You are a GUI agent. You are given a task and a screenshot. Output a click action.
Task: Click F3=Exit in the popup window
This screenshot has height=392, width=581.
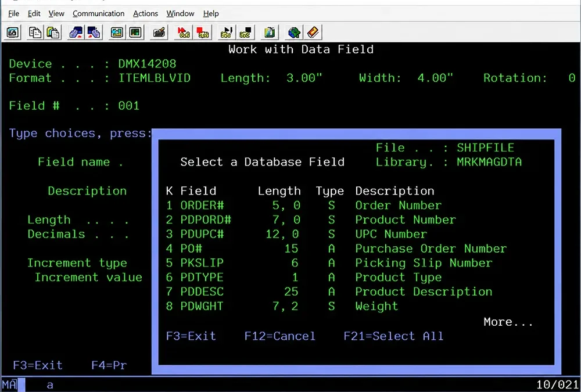pyautogui.click(x=191, y=336)
